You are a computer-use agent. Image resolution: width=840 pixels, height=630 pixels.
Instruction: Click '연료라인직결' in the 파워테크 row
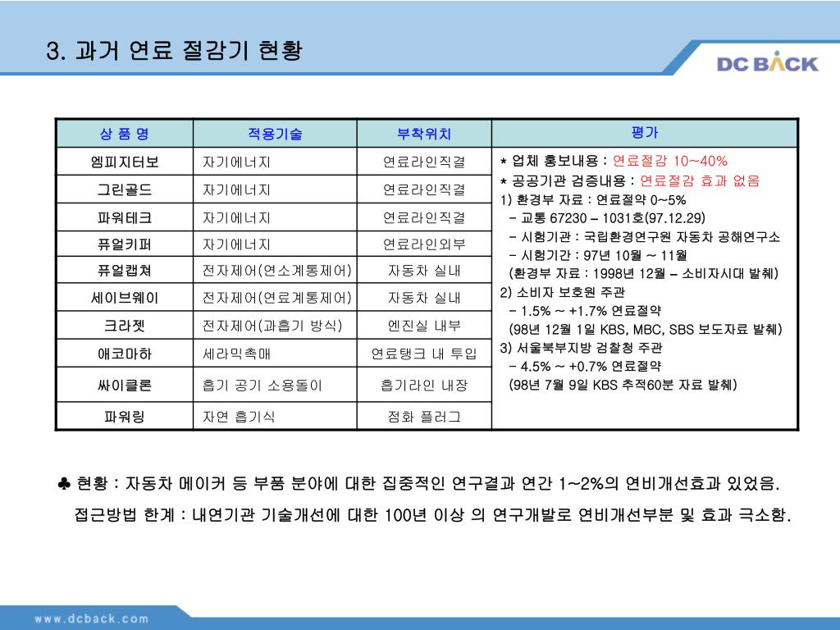click(x=424, y=217)
